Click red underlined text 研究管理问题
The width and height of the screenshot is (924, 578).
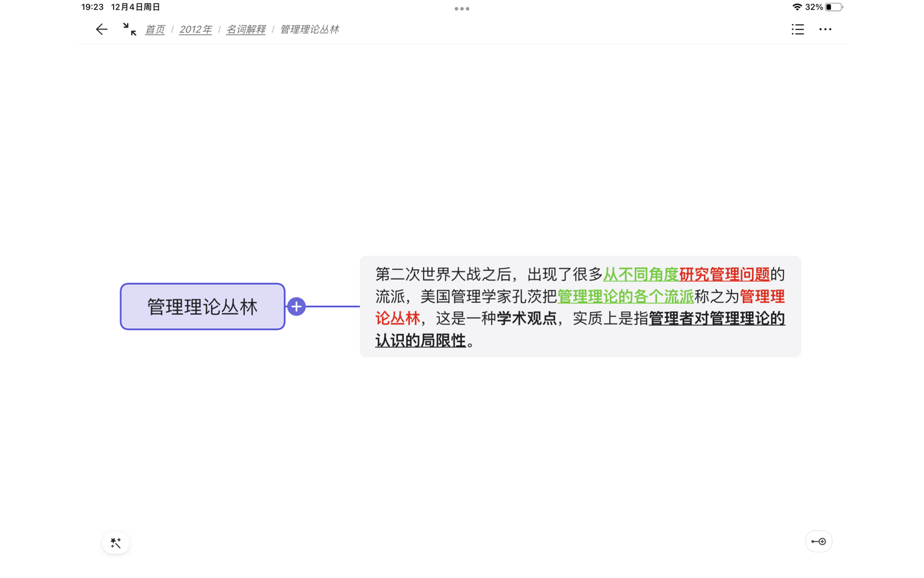point(724,275)
